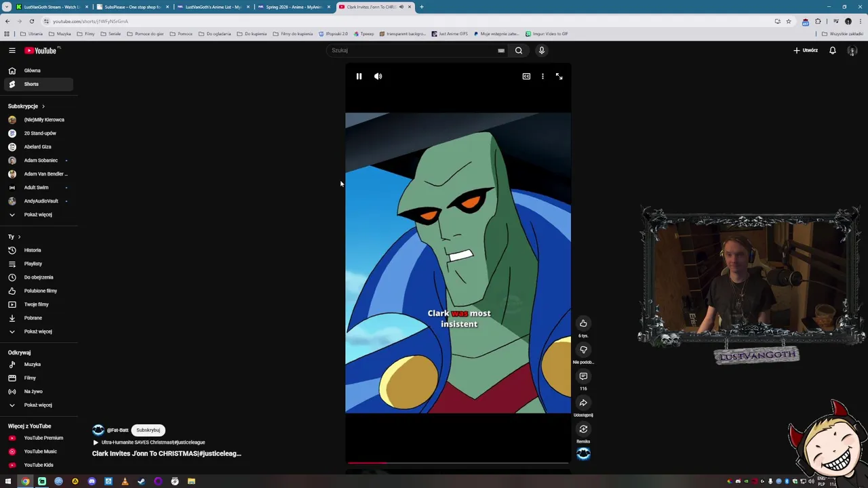Screen dimensions: 868x488
Task: Dislike the Short with thumbs down
Action: tap(583, 350)
